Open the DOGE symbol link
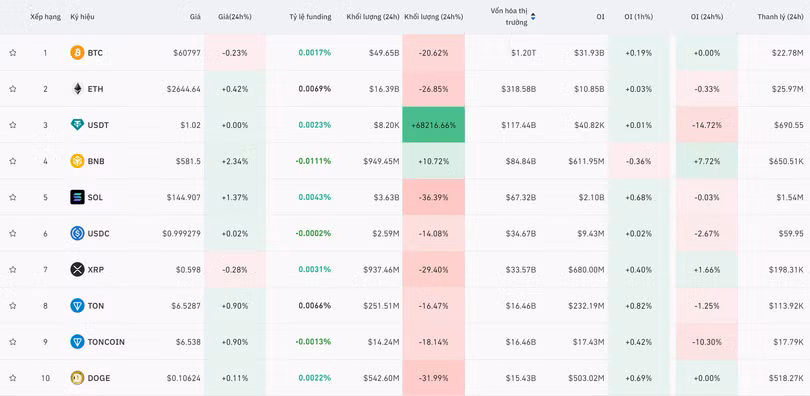Image resolution: width=810 pixels, height=396 pixels. tap(99, 378)
